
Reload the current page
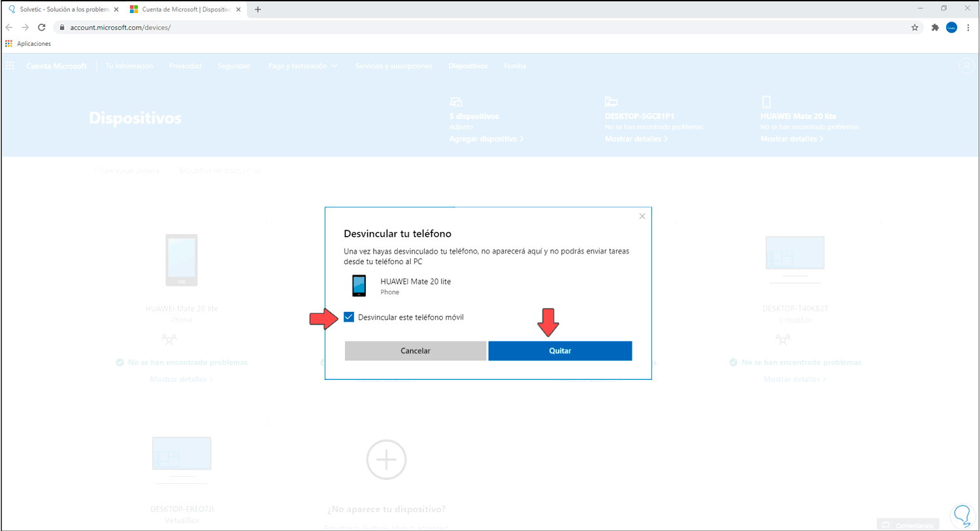click(x=41, y=27)
